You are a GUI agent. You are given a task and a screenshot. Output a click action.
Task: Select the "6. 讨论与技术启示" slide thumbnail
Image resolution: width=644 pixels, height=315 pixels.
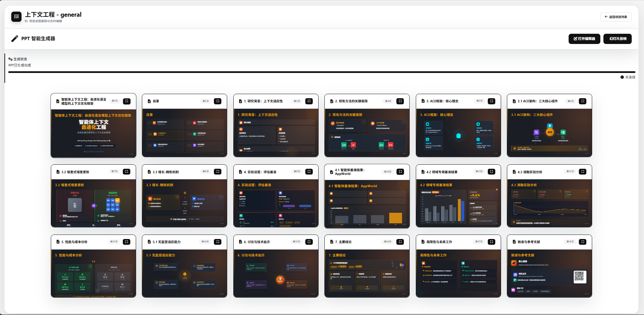pos(276,271)
